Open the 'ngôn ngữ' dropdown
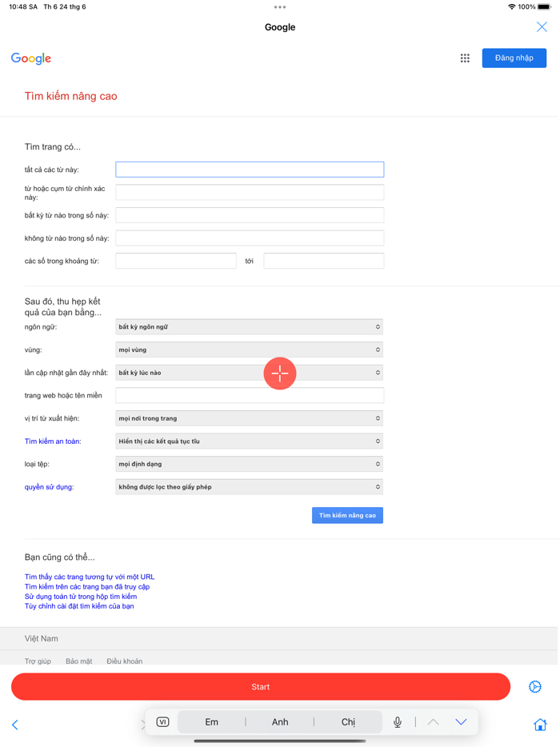The height and width of the screenshot is (747, 560). 250,327
